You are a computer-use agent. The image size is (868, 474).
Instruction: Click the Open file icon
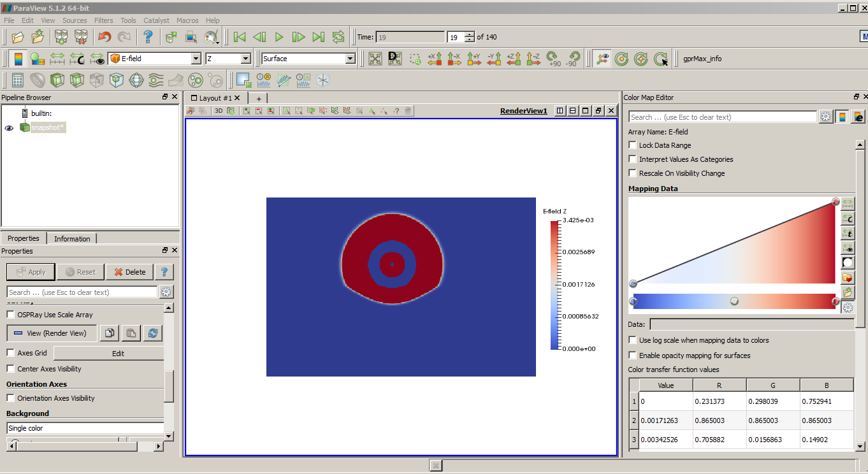18,37
